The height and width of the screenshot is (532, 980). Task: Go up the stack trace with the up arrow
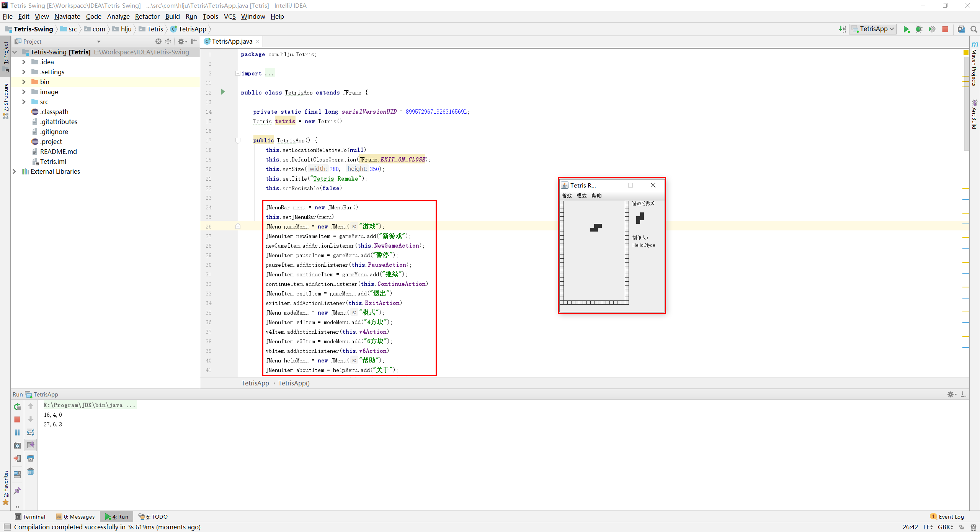coord(31,406)
